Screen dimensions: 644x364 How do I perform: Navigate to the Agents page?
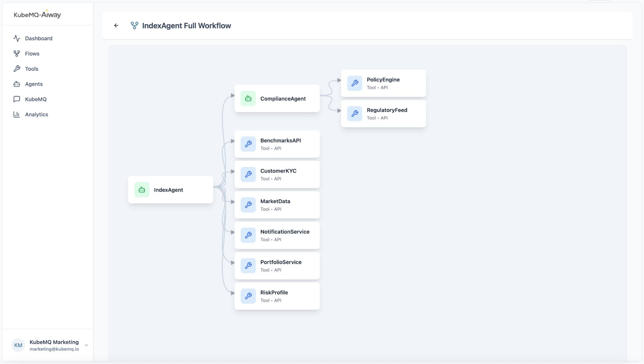34,84
